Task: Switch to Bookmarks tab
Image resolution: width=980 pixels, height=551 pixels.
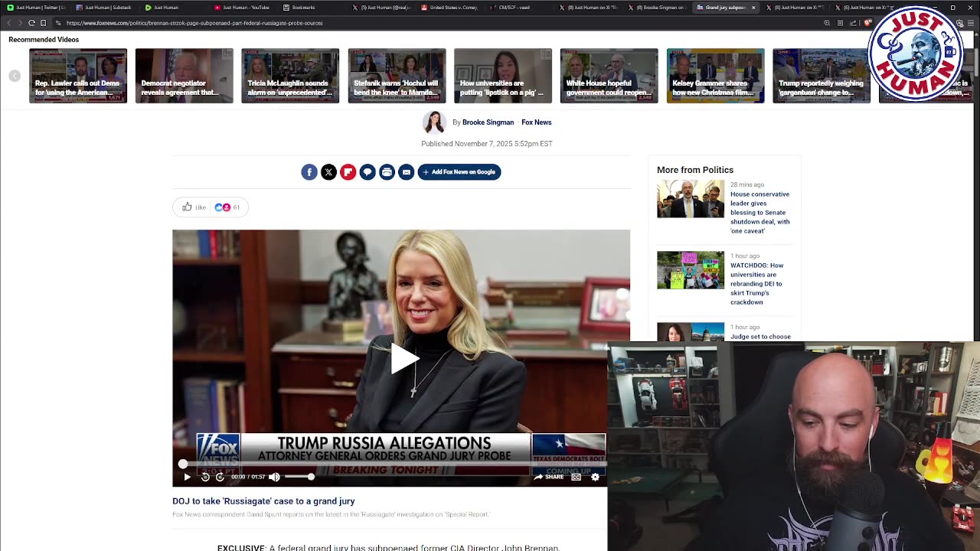Action: pos(299,8)
